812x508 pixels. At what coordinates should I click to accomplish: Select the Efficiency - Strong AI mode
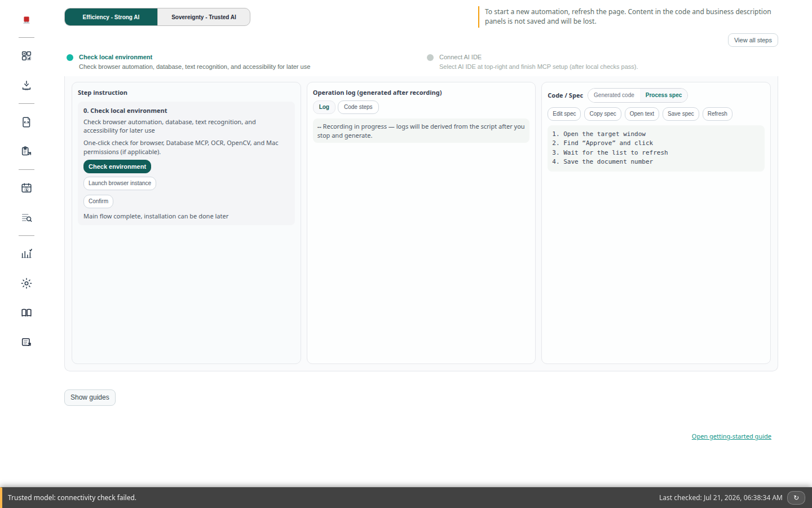(x=111, y=17)
